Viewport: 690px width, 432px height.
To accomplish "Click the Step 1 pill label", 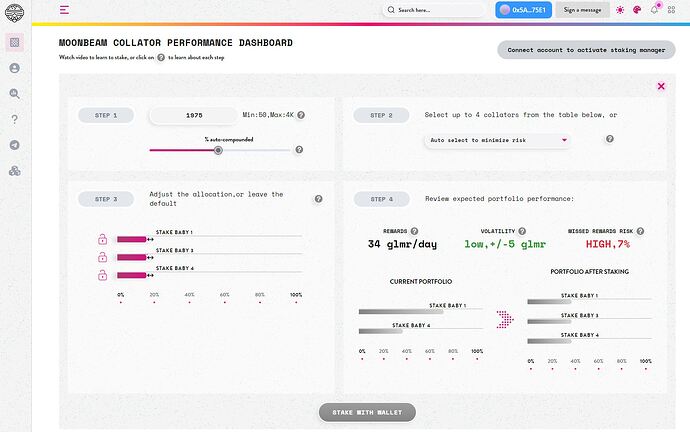I will pyautogui.click(x=106, y=115).
